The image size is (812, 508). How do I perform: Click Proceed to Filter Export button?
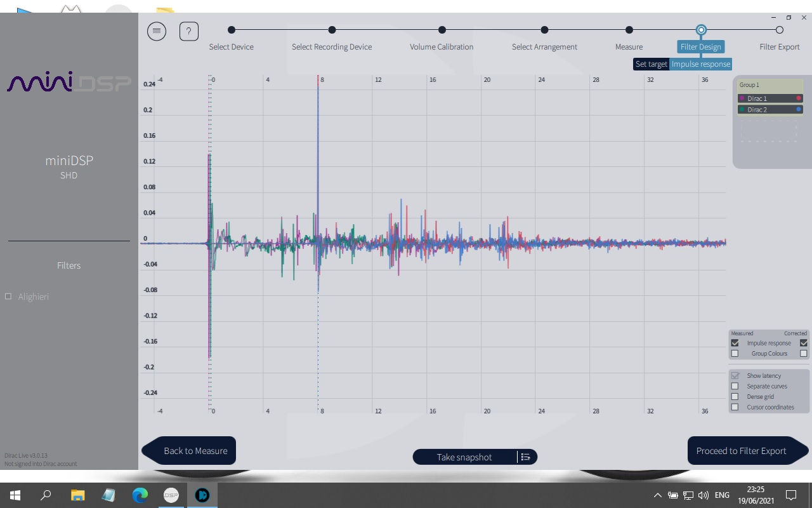tap(741, 451)
